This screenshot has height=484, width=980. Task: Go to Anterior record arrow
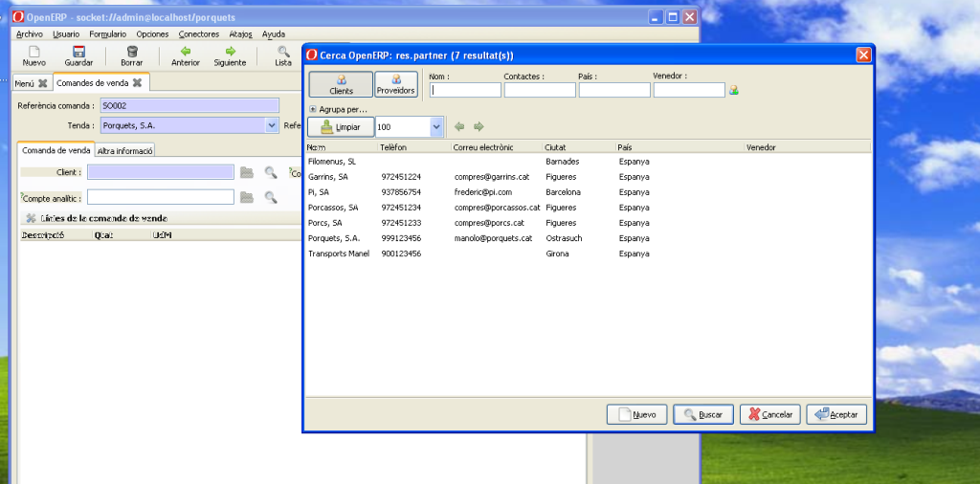pyautogui.click(x=185, y=52)
